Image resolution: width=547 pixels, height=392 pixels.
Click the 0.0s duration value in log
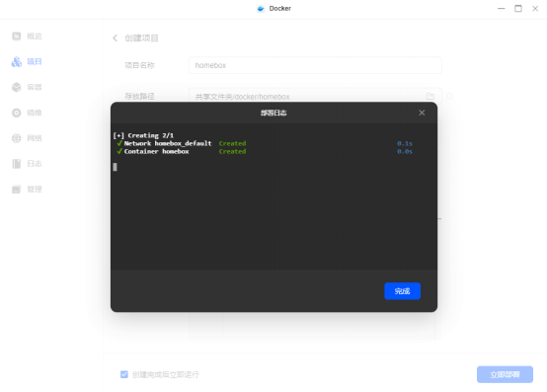[x=405, y=151]
